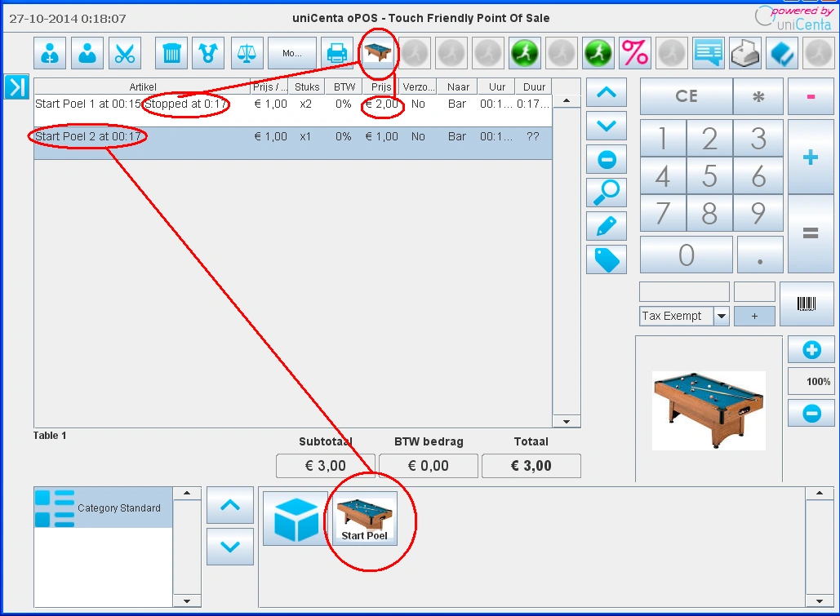Click the blue tag attributes icon
The image size is (840, 616).
tap(606, 259)
